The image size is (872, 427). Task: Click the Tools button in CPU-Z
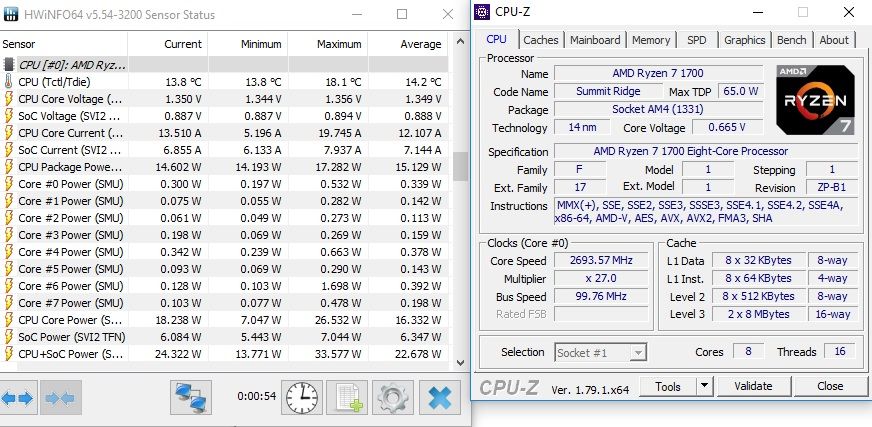pyautogui.click(x=668, y=386)
